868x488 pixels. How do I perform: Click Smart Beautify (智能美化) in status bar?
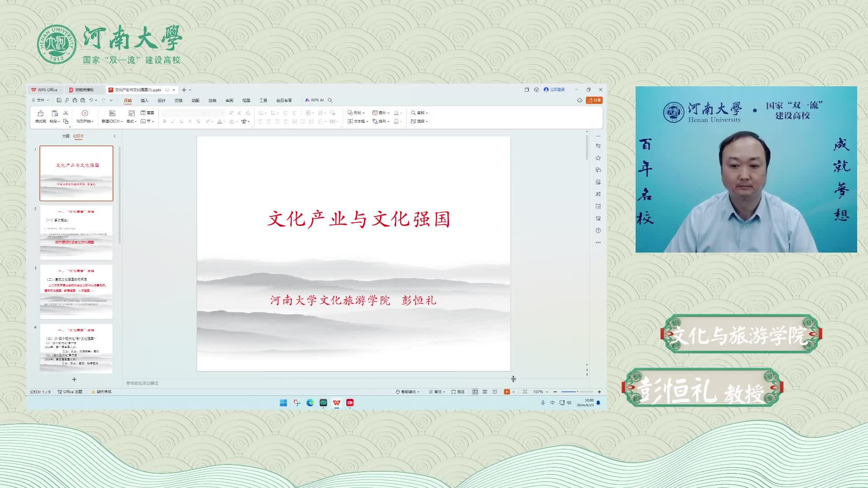408,392
